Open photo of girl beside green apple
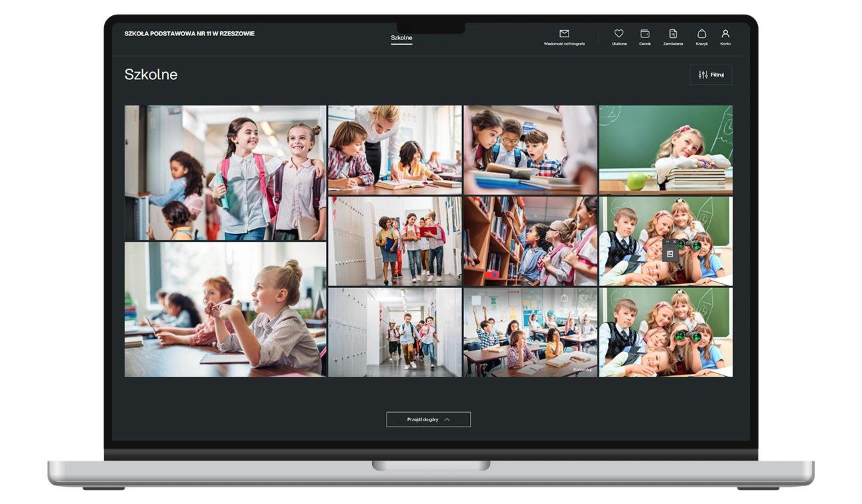This screenshot has width=862, height=504. point(665,149)
